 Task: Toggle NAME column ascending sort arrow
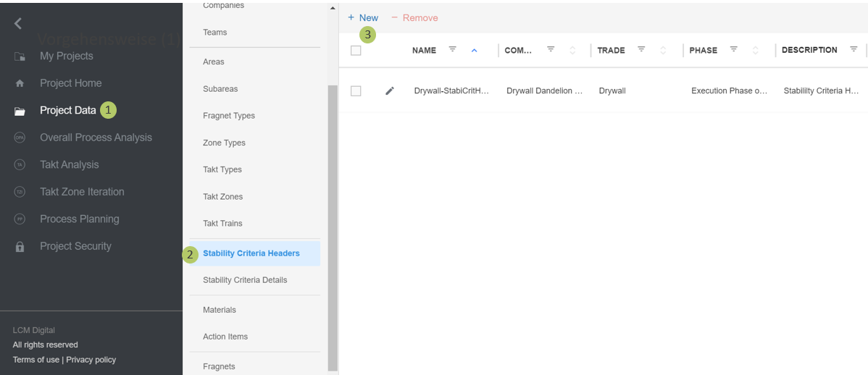point(475,51)
